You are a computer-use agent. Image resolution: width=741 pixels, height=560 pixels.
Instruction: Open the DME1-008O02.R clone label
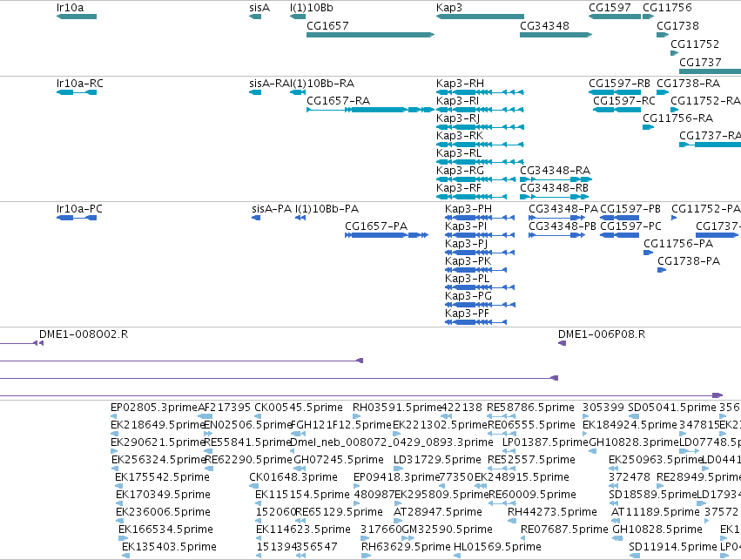click(x=84, y=334)
